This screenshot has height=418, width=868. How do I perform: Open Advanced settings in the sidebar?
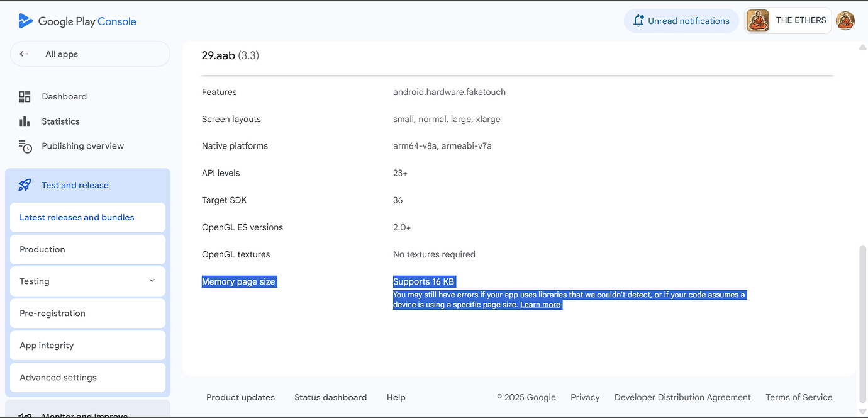click(58, 378)
